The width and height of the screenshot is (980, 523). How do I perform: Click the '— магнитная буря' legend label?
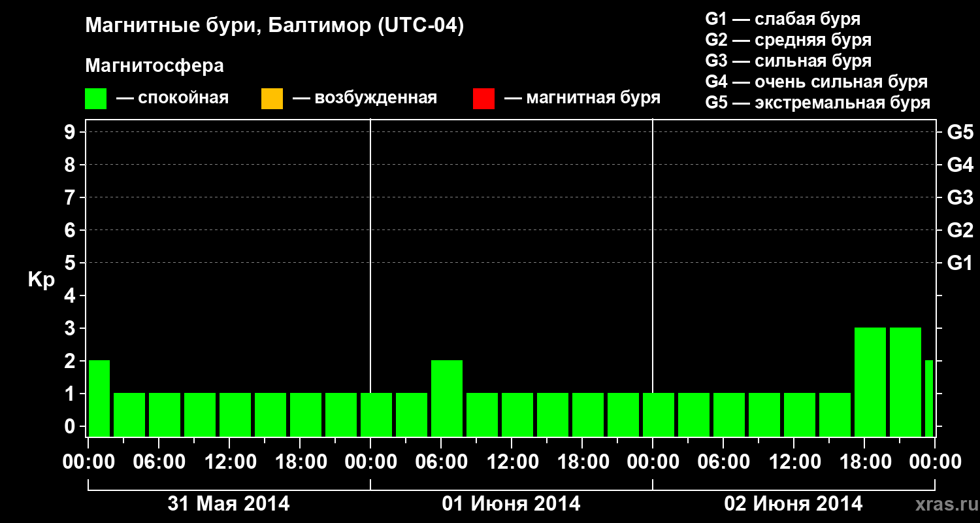pos(582,99)
